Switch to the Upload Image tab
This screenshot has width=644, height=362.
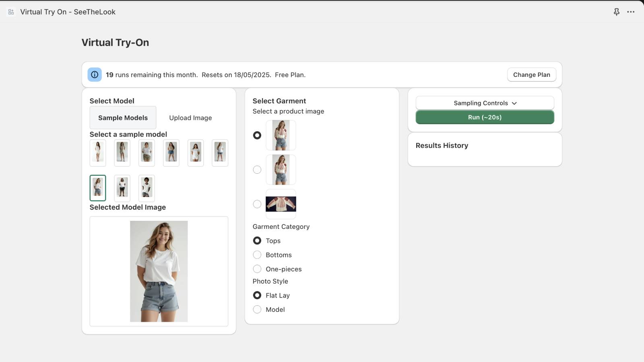click(x=190, y=117)
